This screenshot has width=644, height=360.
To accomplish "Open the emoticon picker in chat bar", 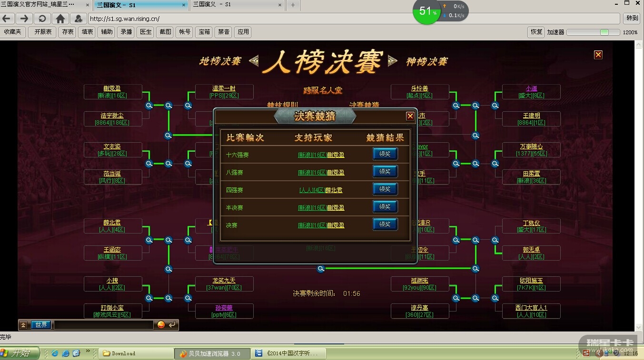I will click(x=161, y=324).
